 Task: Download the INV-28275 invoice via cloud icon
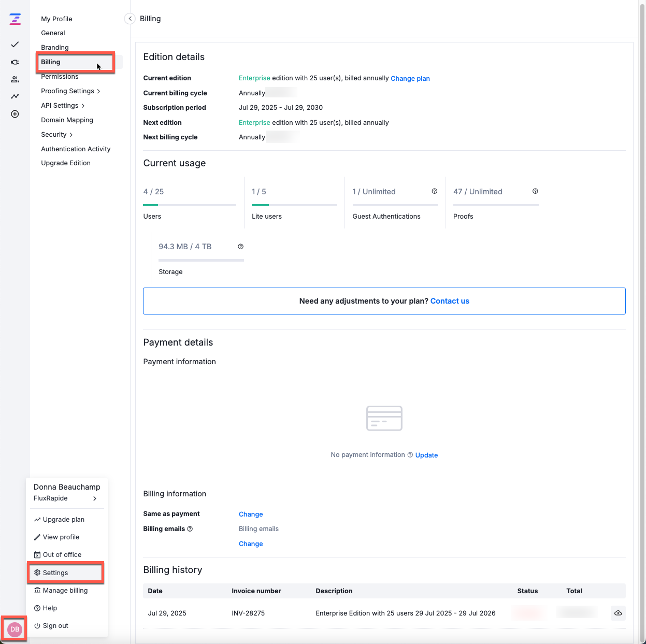tap(618, 613)
